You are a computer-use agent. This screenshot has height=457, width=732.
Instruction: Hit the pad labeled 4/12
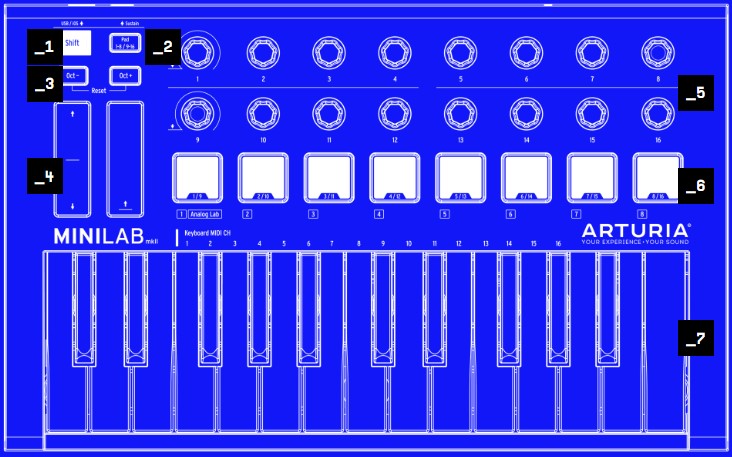tap(395, 178)
